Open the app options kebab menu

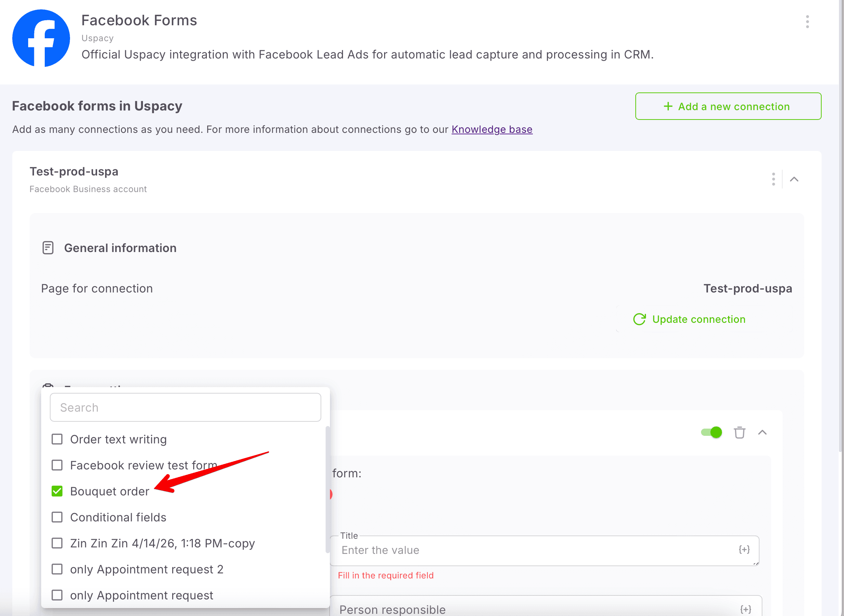807,22
